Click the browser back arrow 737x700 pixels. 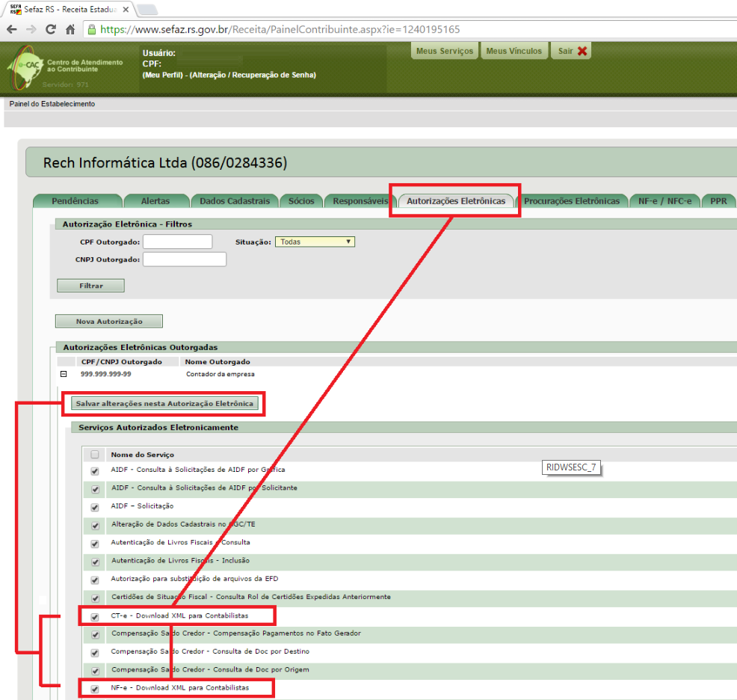[x=12, y=30]
